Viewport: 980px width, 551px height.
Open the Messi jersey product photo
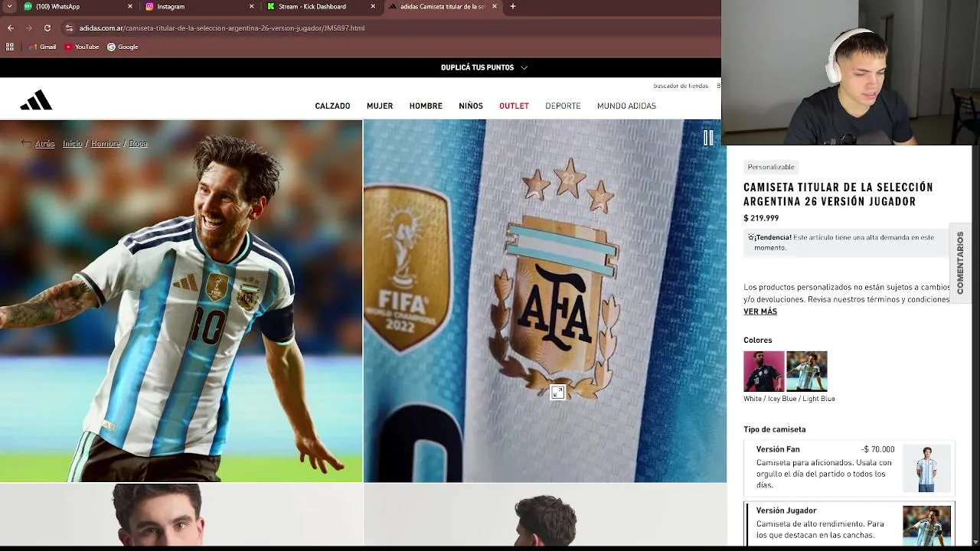tap(181, 301)
